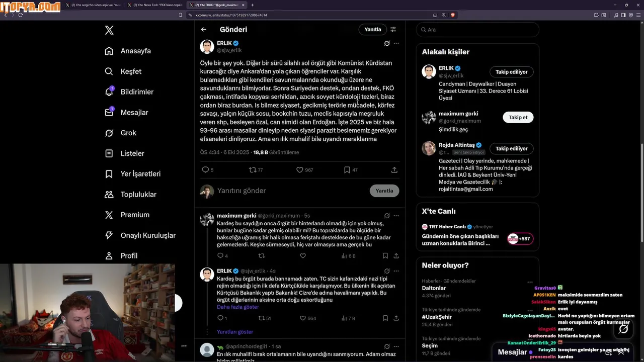Share the maximum gorki reply
The width and height of the screenshot is (644, 362).
[x=396, y=256]
